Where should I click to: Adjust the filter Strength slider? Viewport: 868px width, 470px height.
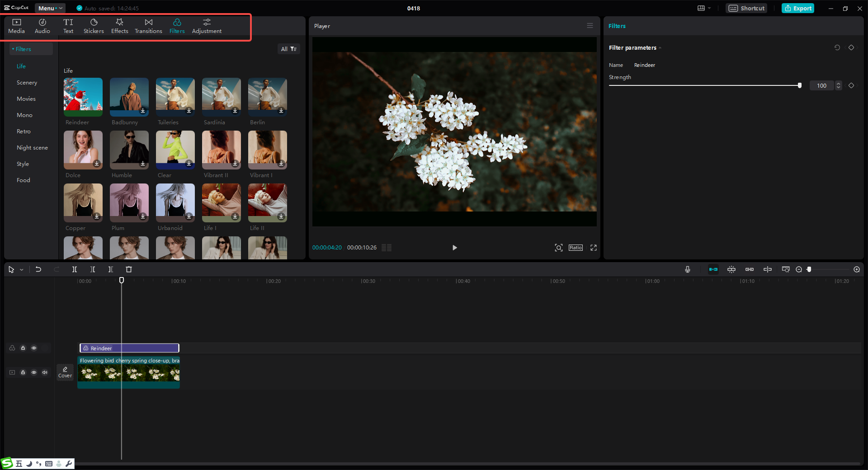799,85
